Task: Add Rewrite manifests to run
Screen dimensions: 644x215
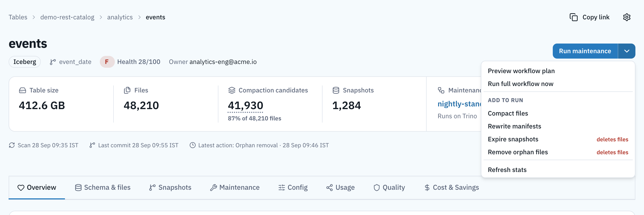Action: click(558, 126)
